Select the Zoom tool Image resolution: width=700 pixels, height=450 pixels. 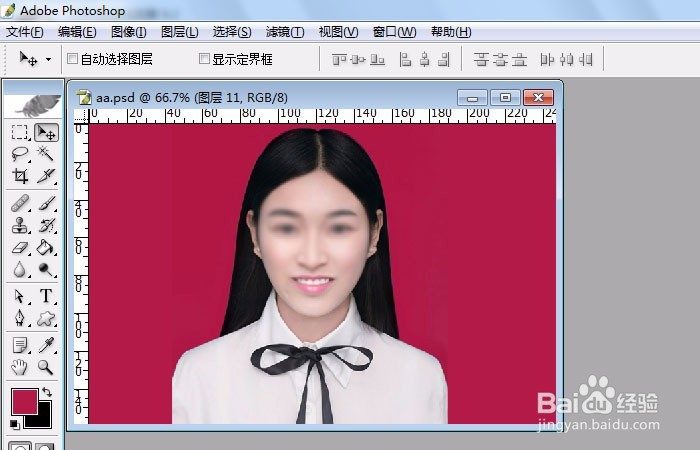point(46,367)
